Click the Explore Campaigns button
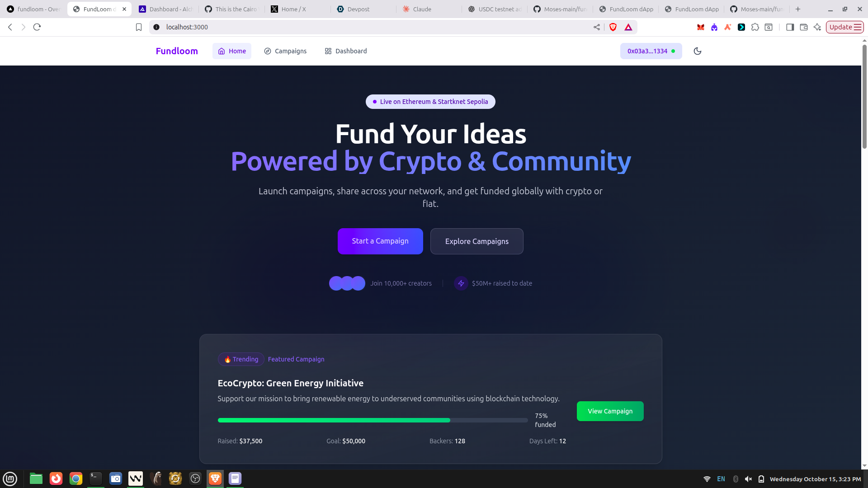Image resolution: width=868 pixels, height=488 pixels. click(477, 241)
